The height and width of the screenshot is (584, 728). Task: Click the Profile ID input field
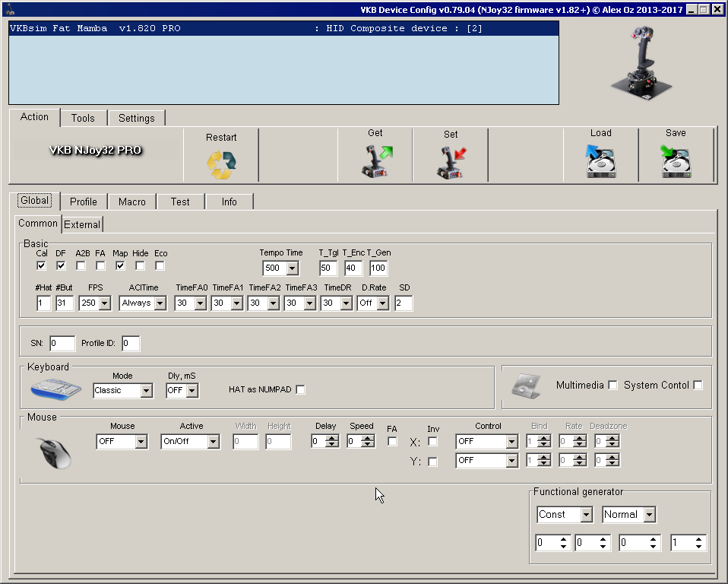click(x=131, y=344)
